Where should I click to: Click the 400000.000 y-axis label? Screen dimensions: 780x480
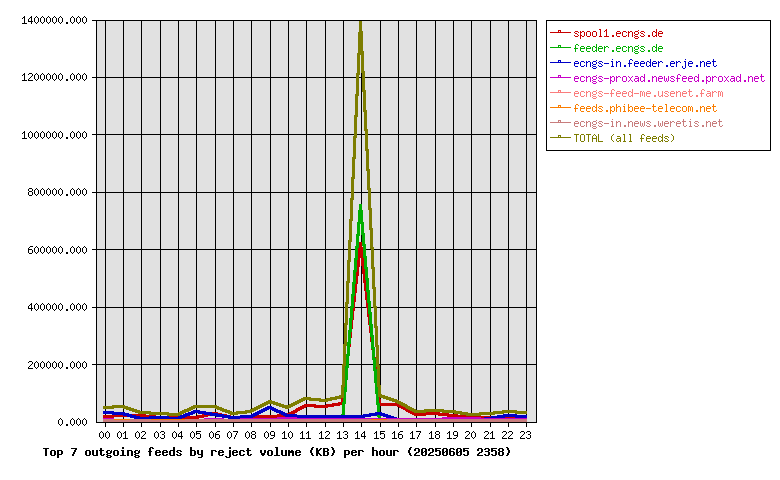pyautogui.click(x=57, y=307)
